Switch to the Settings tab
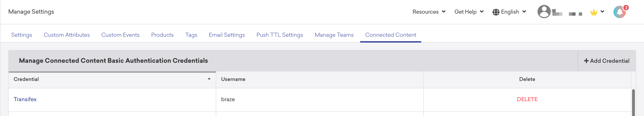The height and width of the screenshot is (116, 644). click(21, 35)
